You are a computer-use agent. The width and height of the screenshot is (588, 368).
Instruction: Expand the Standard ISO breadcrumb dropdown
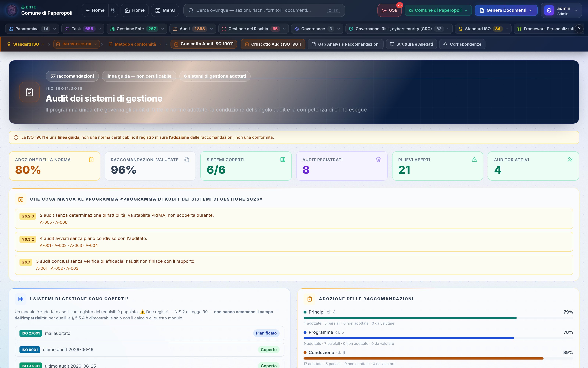[x=43, y=44]
